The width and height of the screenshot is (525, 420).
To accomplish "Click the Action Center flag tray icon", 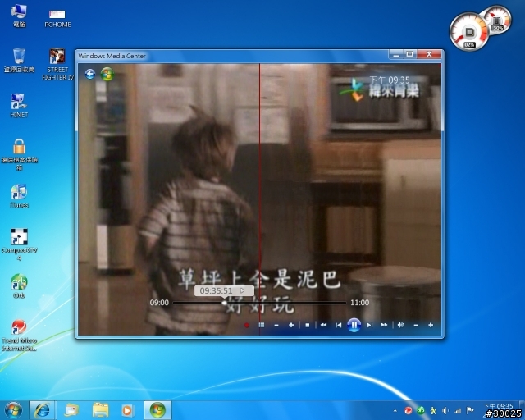I will coord(470,410).
